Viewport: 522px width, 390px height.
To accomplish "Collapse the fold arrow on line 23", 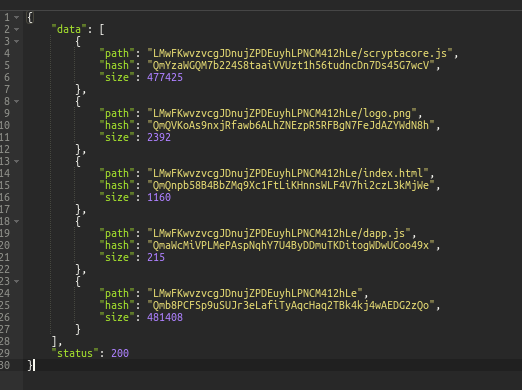I will point(16,281).
